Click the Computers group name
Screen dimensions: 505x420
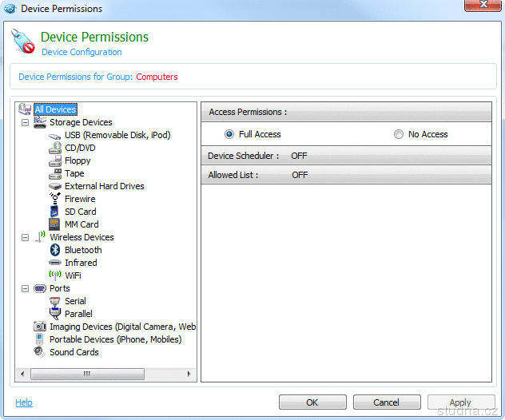(157, 77)
